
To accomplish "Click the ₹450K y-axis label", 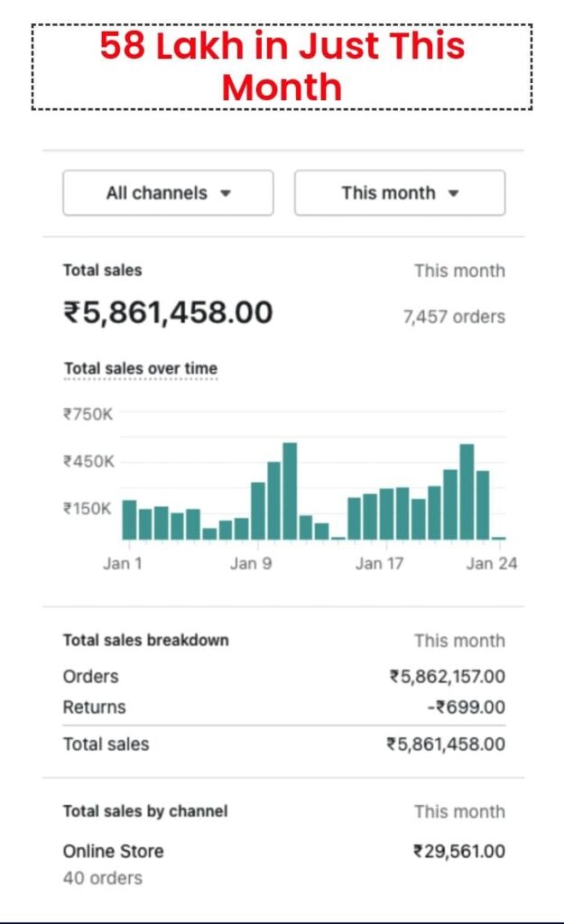I will (88, 462).
